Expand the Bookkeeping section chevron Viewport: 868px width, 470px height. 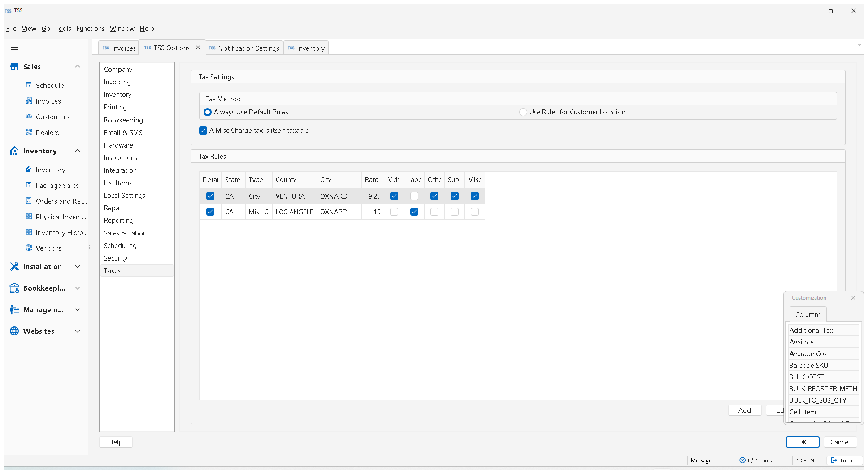point(78,288)
